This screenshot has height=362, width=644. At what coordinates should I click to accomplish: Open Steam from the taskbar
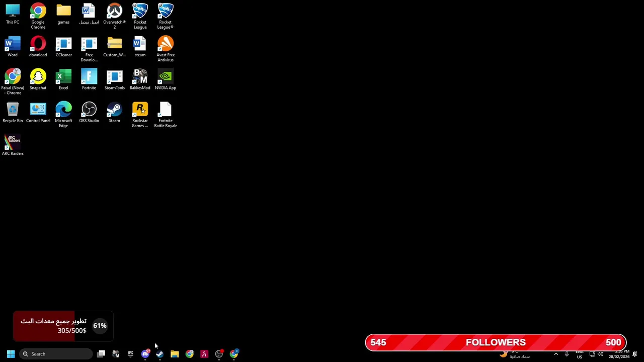(160, 354)
